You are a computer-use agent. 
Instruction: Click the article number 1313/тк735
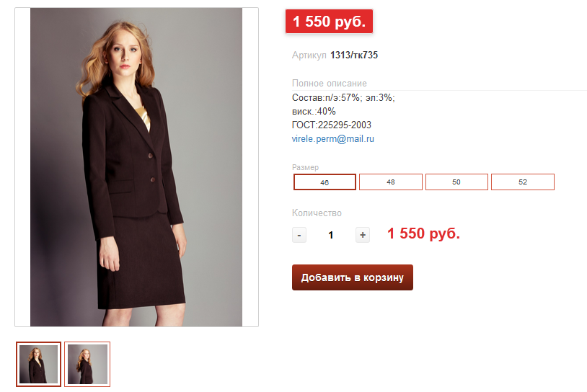coord(354,55)
